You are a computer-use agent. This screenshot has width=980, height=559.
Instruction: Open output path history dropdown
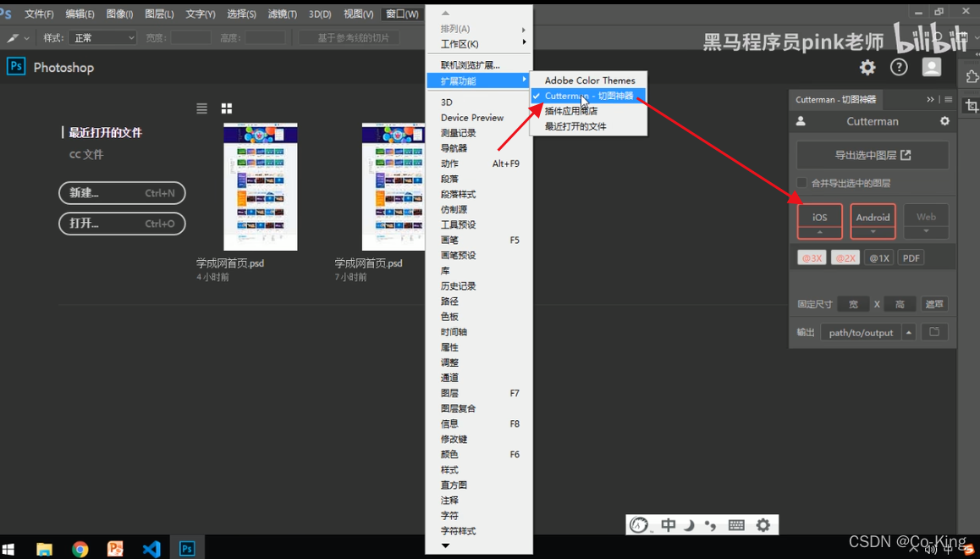tap(909, 332)
